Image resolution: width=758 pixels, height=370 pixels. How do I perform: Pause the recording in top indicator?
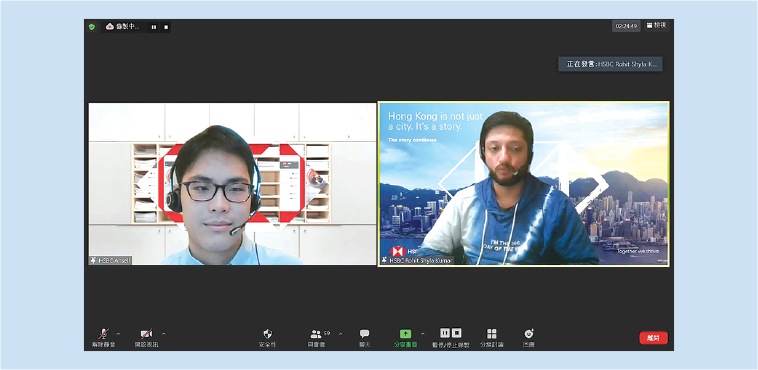pyautogui.click(x=154, y=27)
